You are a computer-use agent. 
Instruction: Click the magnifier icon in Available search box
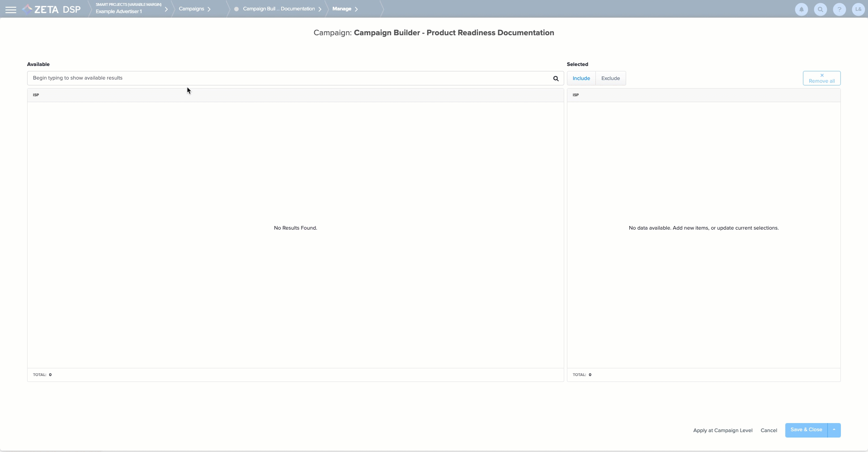point(556,79)
